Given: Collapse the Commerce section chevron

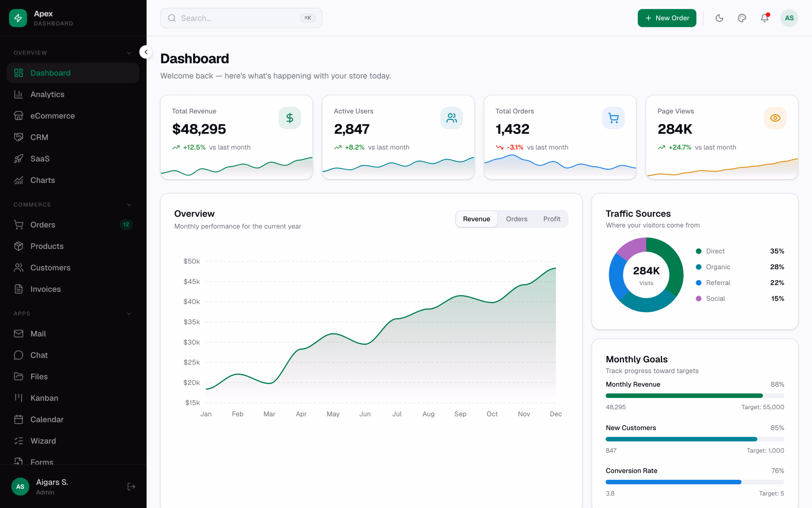Looking at the screenshot, I should [129, 205].
